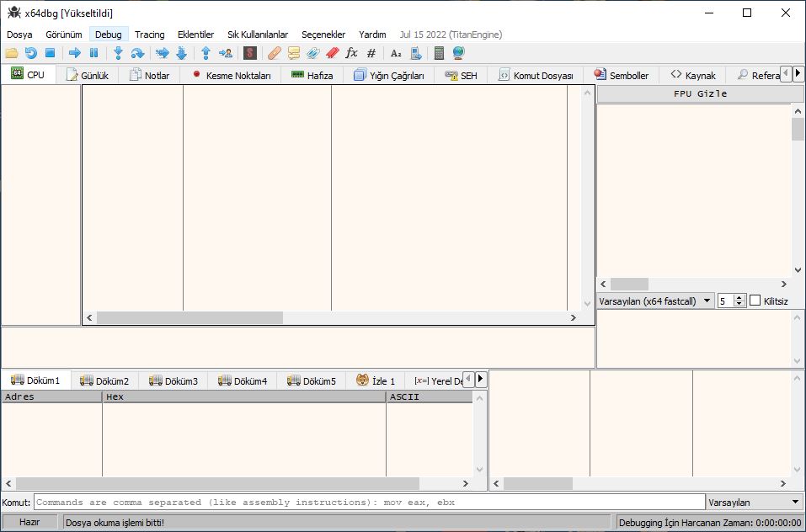
Task: Open the Görünüm menu
Action: [64, 35]
